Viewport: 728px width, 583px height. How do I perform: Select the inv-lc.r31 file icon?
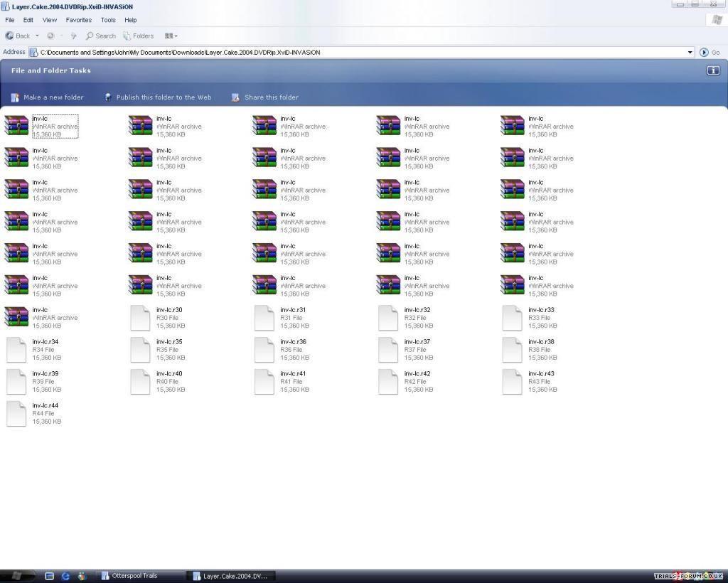pos(264,318)
